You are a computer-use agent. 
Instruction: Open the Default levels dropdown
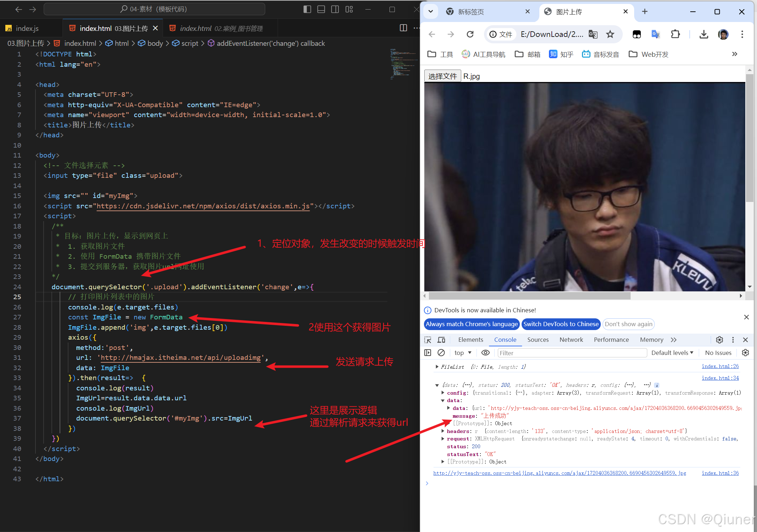pyautogui.click(x=672, y=353)
